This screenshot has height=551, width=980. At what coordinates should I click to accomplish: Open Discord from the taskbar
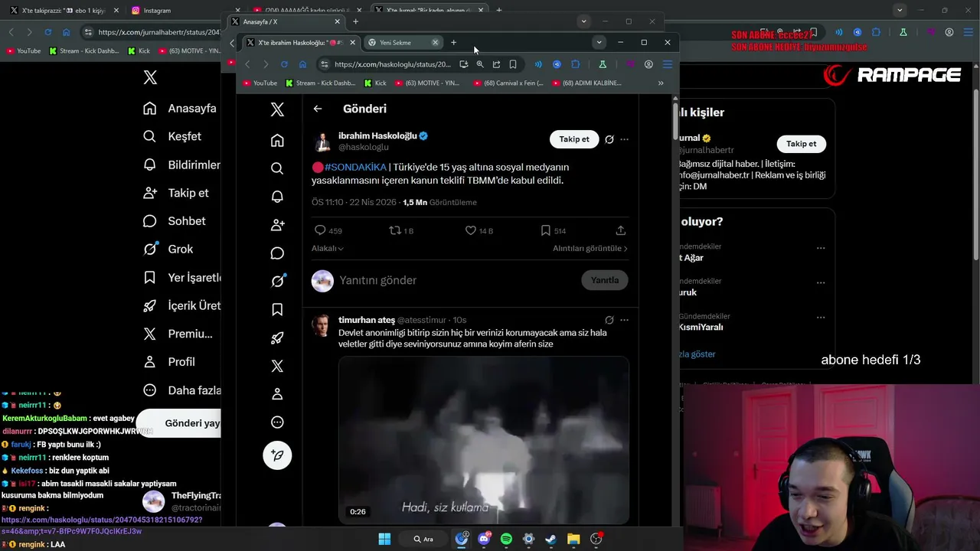(x=484, y=539)
